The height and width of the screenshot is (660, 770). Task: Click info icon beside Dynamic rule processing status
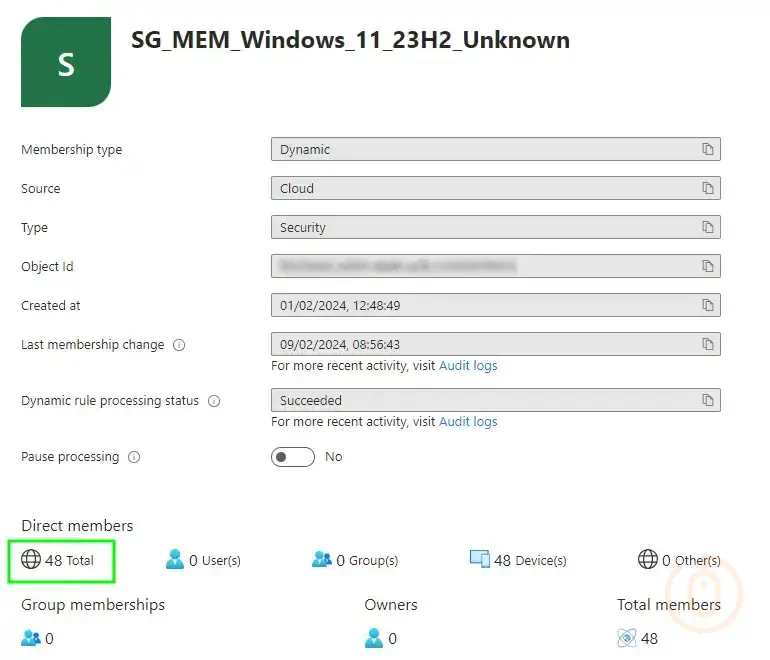coord(214,401)
